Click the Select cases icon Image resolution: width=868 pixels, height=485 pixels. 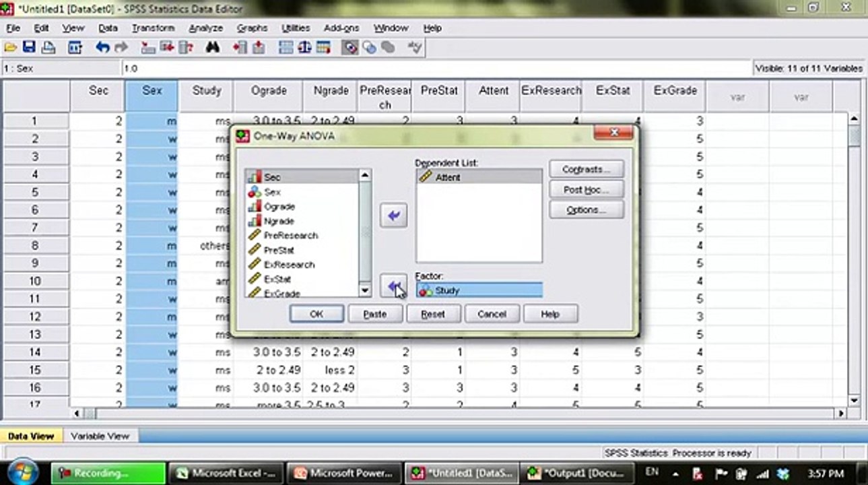point(323,47)
